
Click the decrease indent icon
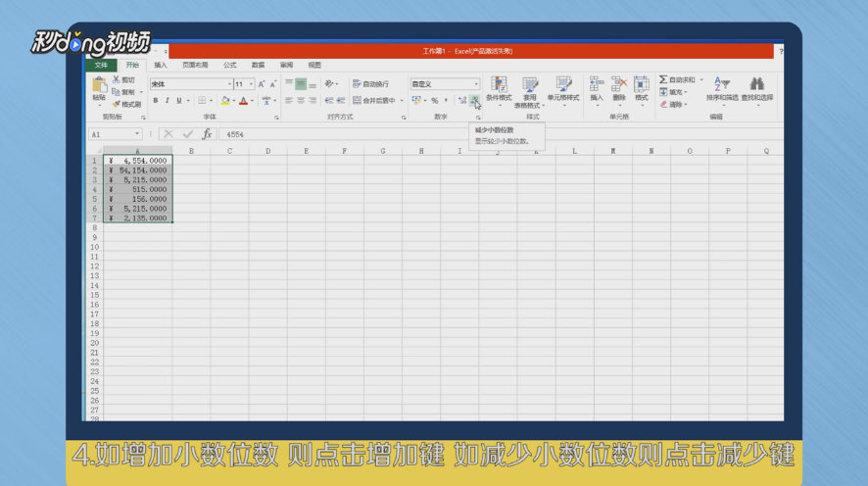tap(329, 101)
